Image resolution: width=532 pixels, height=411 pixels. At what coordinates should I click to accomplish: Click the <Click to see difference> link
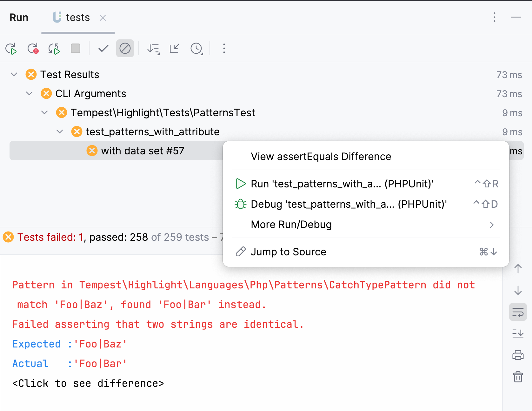pos(88,383)
